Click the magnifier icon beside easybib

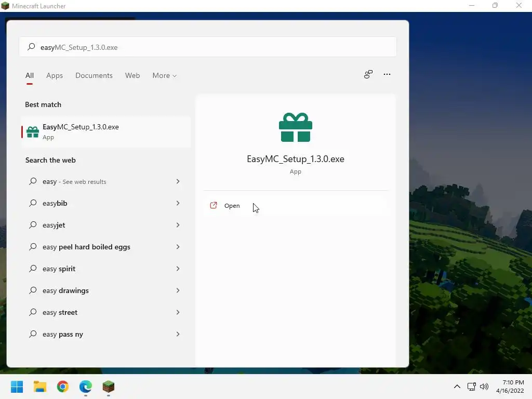pos(33,203)
